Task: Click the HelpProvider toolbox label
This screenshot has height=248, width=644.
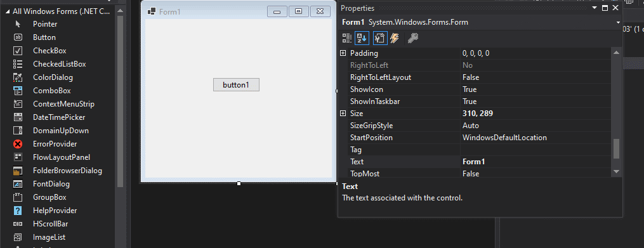Action: click(x=55, y=211)
